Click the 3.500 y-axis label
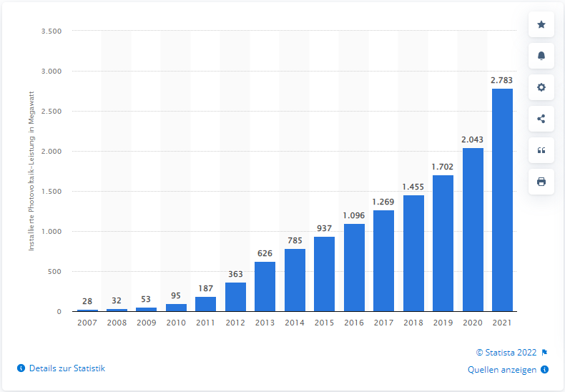 click(x=51, y=31)
